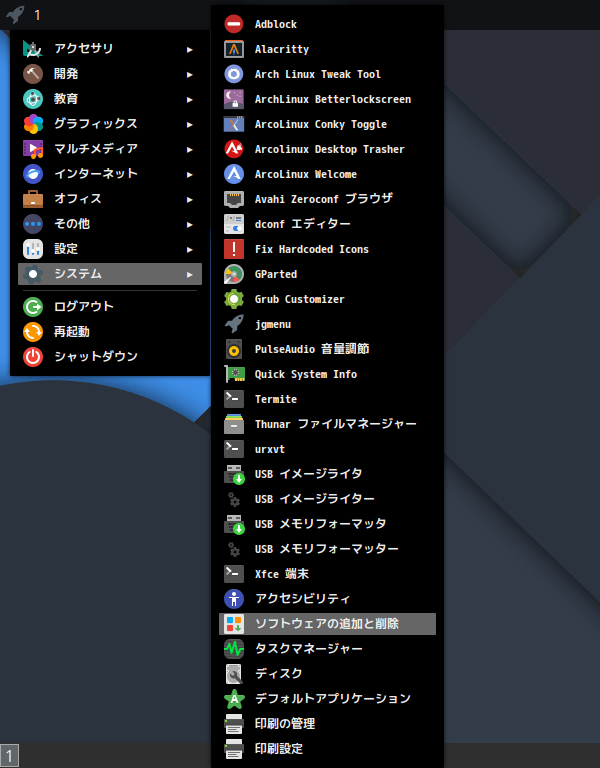Open USB メモリフォーマッター entry
The width and height of the screenshot is (600, 768).
coord(327,549)
